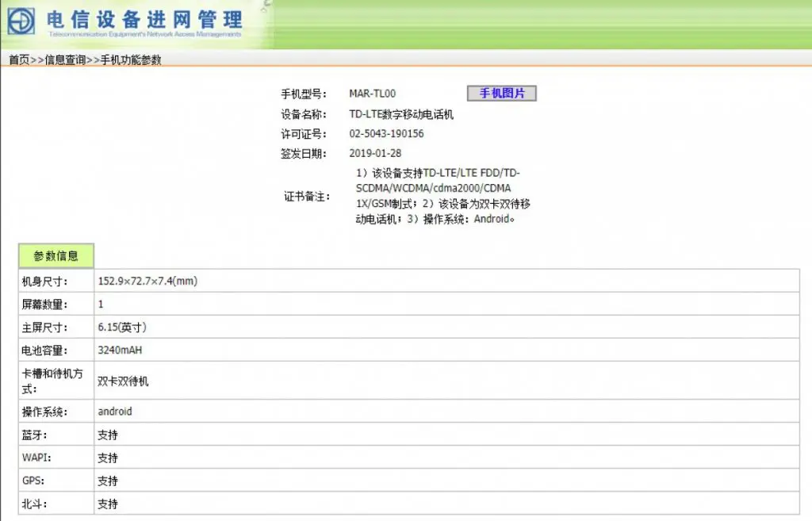812x521 pixels.
Task: Click the 电信设备进网管理 site title
Action: point(144,18)
